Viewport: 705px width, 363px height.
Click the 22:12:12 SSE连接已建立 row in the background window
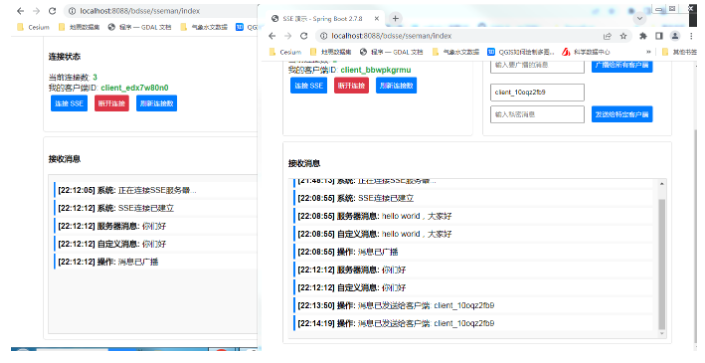pyautogui.click(x=156, y=208)
